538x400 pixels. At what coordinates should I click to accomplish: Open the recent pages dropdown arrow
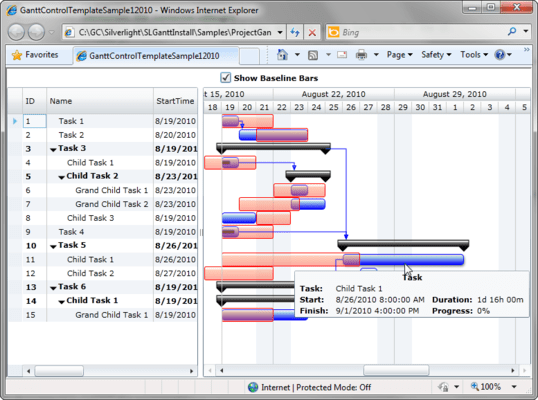point(51,33)
